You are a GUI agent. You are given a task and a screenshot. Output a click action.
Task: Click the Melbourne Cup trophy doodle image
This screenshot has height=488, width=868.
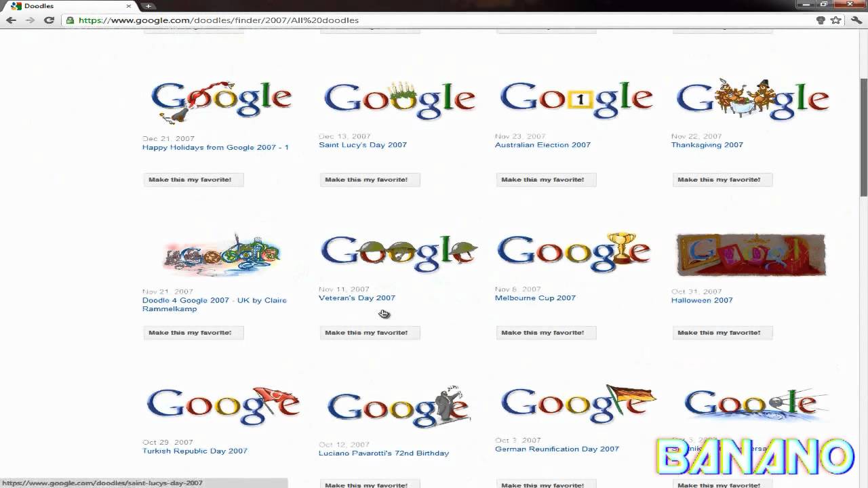574,253
